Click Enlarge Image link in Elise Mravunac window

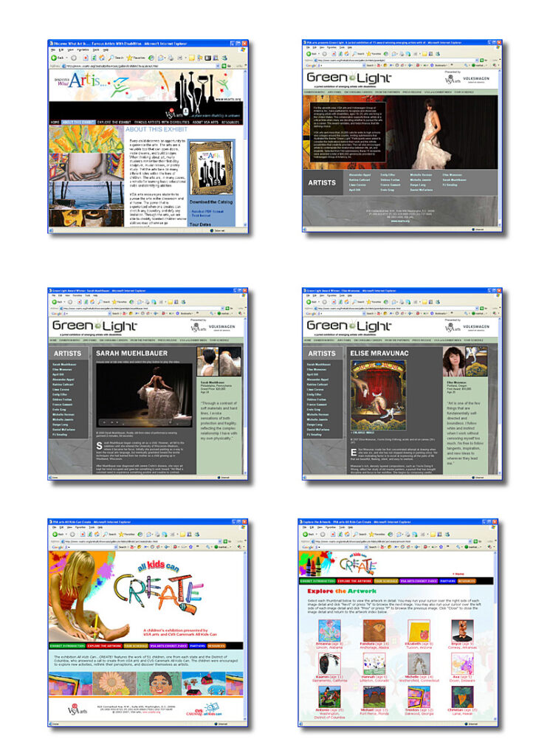pos(362,433)
